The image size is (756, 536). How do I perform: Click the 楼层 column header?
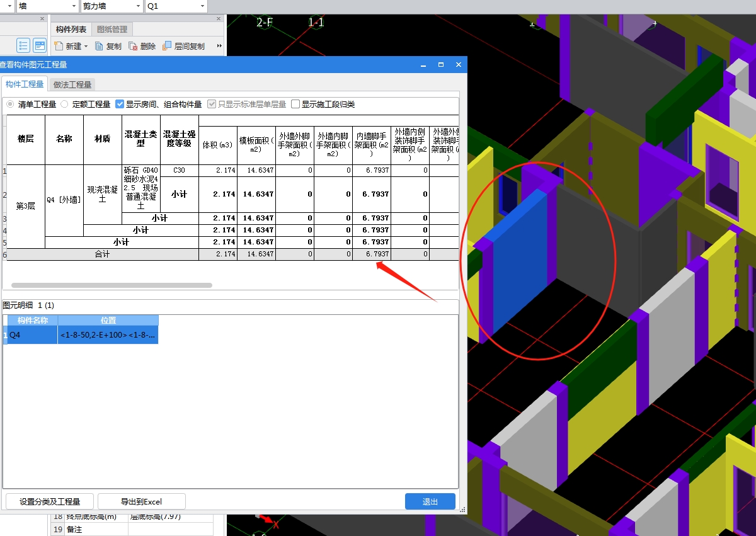pos(26,139)
